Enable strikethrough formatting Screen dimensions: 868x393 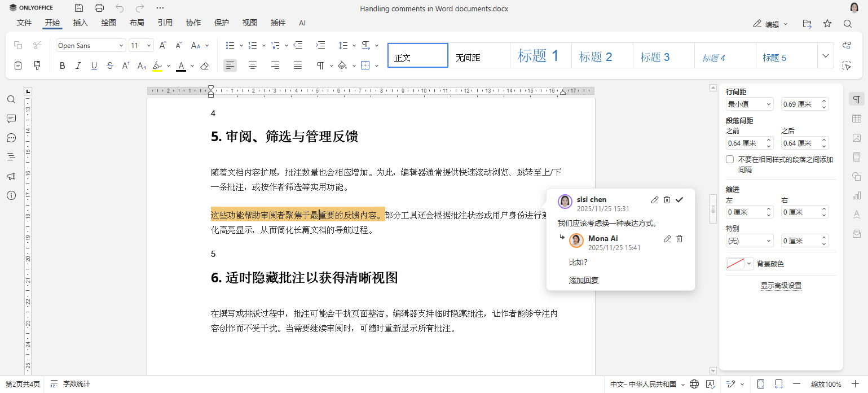(x=109, y=65)
